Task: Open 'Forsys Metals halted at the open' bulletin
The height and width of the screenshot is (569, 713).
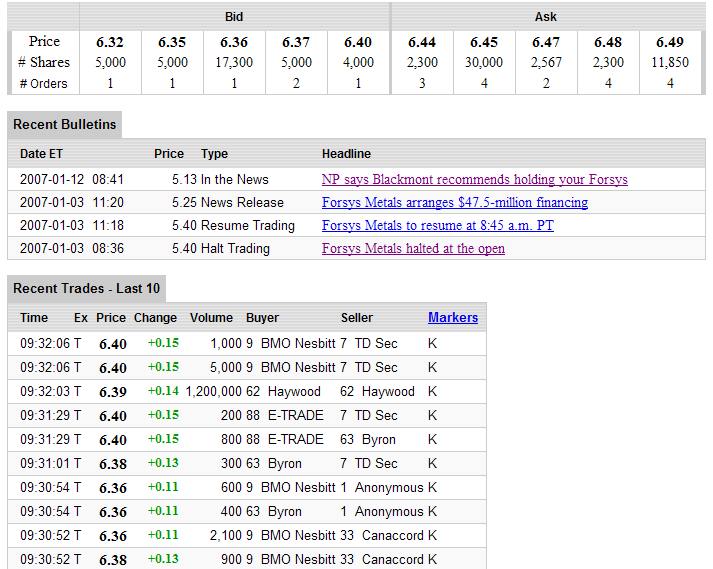Action: tap(413, 249)
